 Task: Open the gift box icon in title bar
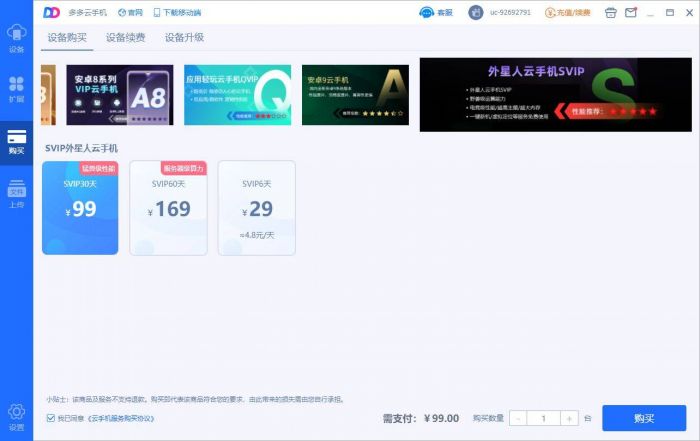(x=610, y=13)
